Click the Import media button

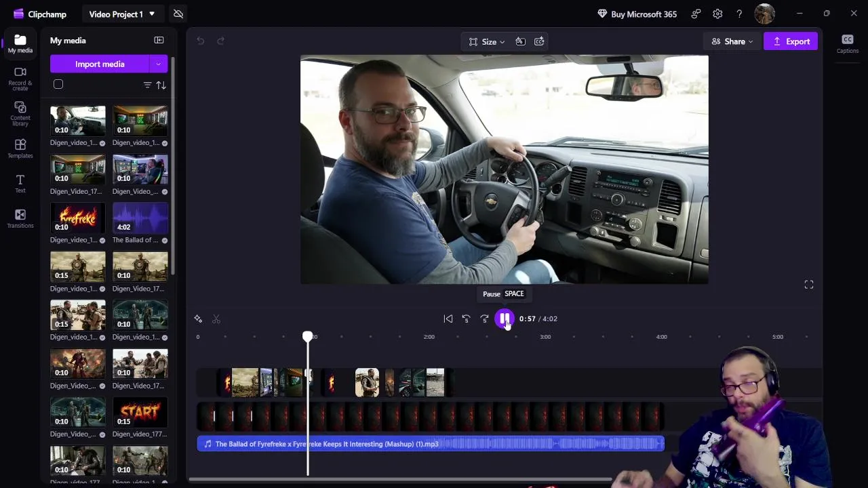(x=100, y=64)
